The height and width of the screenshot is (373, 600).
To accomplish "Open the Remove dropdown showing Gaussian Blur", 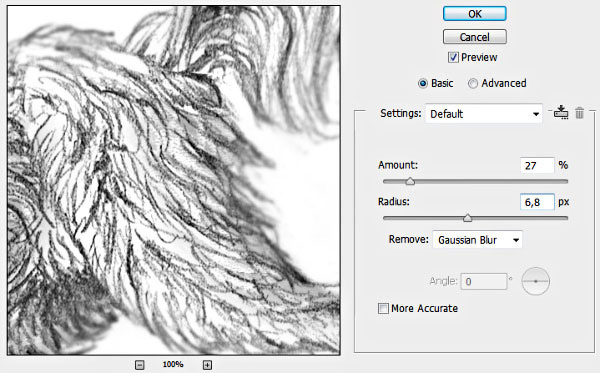I will [477, 240].
